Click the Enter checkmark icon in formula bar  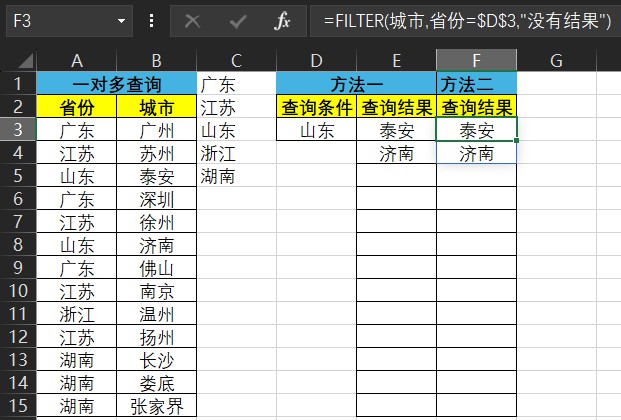pyautogui.click(x=238, y=21)
